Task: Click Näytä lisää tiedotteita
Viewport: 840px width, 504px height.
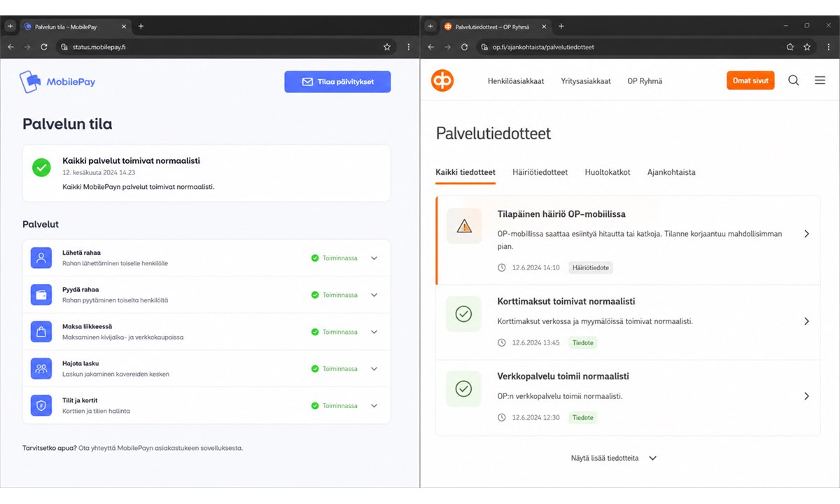Action: click(x=605, y=458)
